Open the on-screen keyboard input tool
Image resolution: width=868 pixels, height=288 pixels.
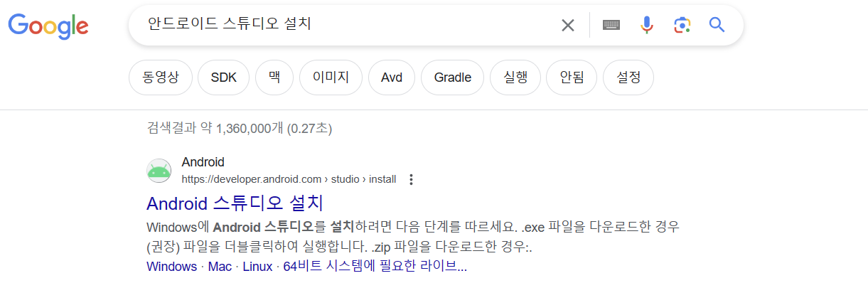(x=611, y=26)
